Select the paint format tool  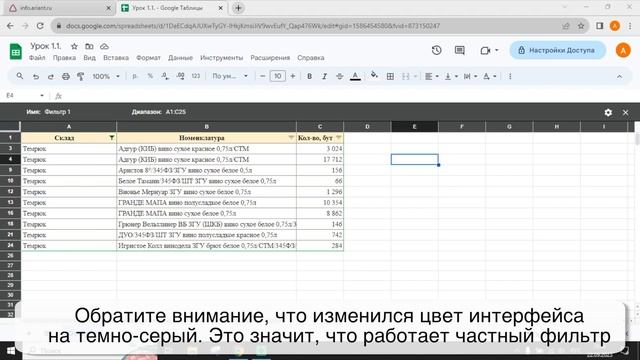(80, 76)
